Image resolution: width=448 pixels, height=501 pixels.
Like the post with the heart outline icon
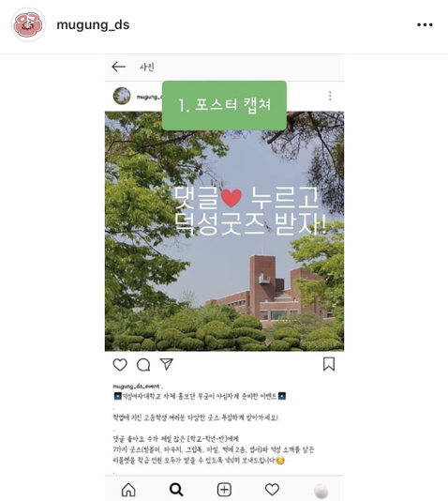click(120, 365)
